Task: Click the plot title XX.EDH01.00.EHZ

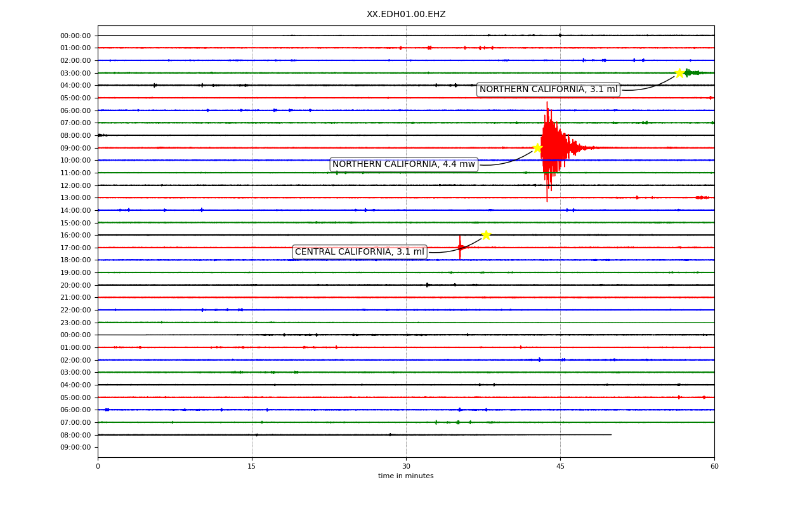Action: (x=406, y=14)
